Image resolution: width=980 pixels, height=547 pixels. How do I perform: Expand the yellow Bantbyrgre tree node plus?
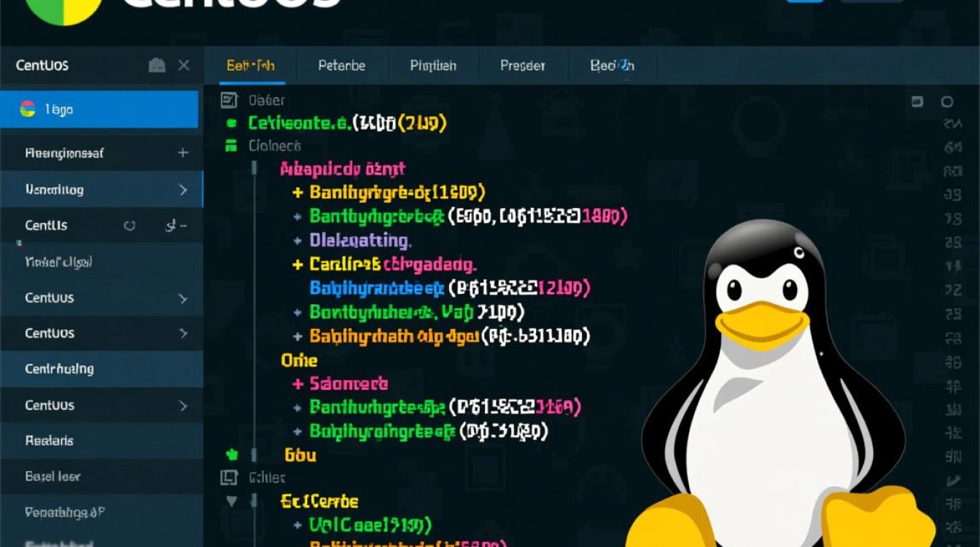click(x=297, y=193)
